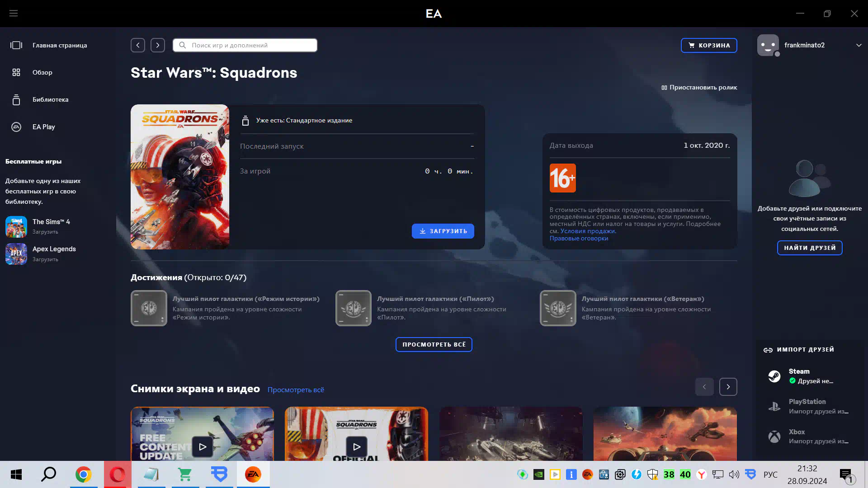Open Windows Start menu
Image resolution: width=868 pixels, height=488 pixels.
point(16,474)
